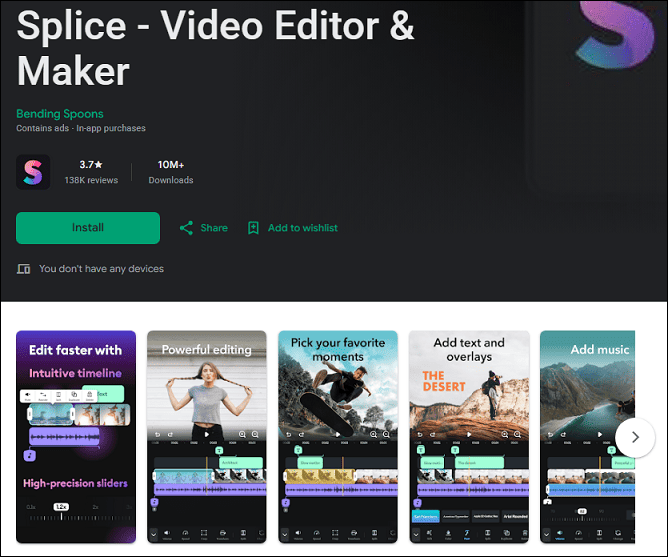Viewport: 668px width, 557px height.
Task: Click the purple music note icon in first screenshot
Action: [29, 456]
